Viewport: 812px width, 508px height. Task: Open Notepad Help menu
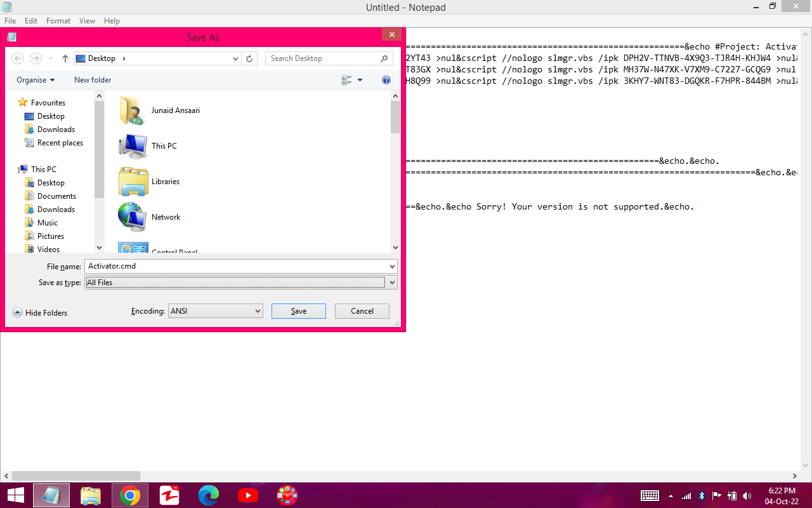pos(112,21)
